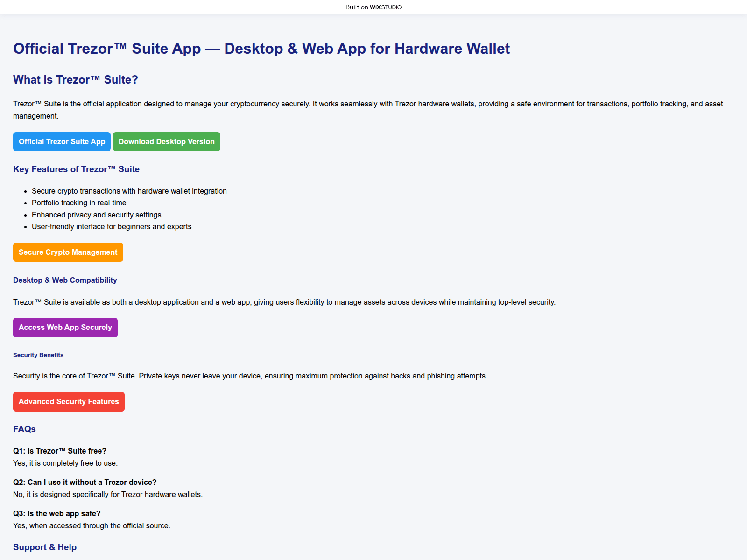Image resolution: width=747 pixels, height=560 pixels.
Task: Click the 'User-friendly interface for beginners' bullet
Action: (112, 227)
